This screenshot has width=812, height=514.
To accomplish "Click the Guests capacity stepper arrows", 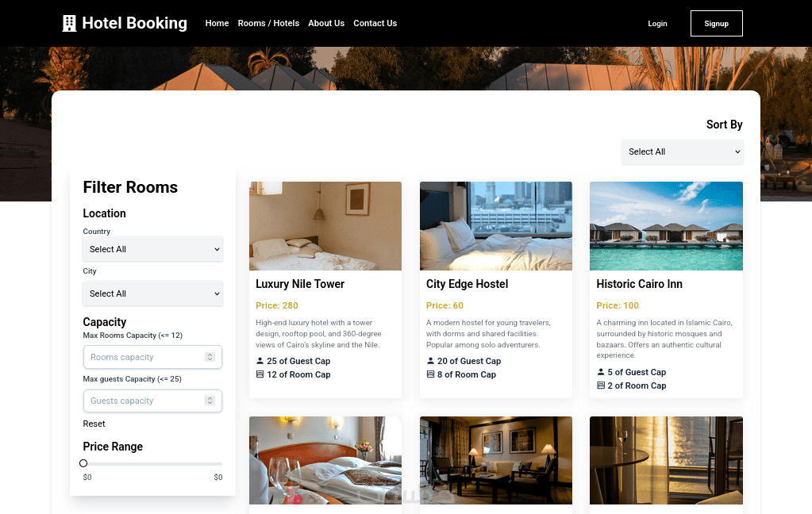I will [x=210, y=401].
